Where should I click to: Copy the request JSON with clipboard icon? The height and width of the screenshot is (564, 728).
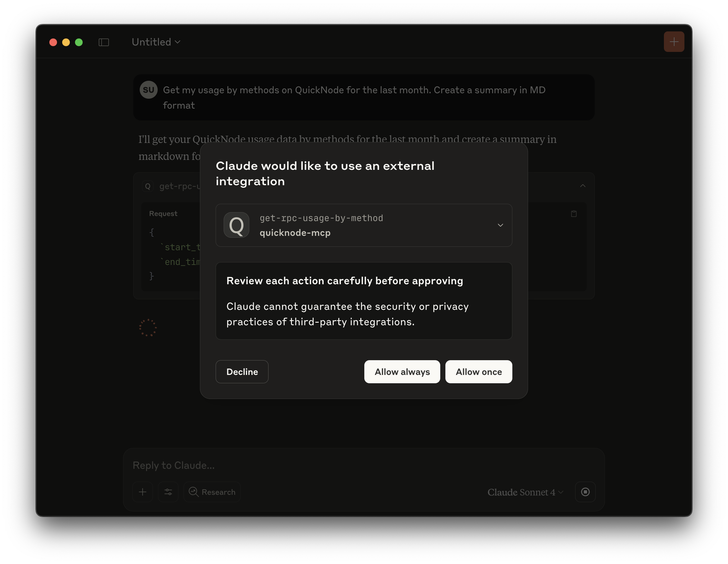tap(574, 214)
